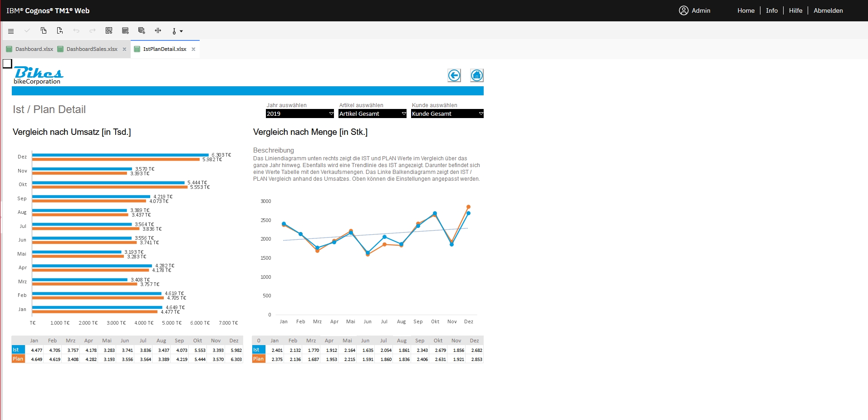Click the blue back arrow button

pos(454,75)
